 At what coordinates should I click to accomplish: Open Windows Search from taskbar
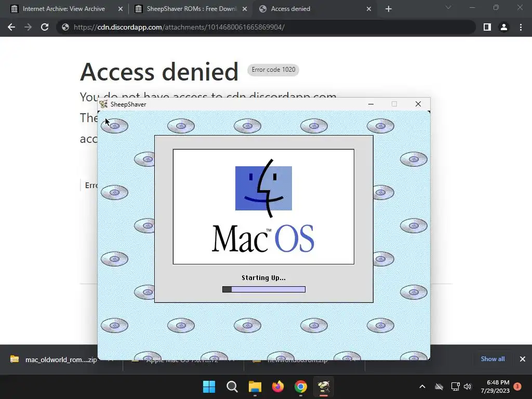[232, 387]
